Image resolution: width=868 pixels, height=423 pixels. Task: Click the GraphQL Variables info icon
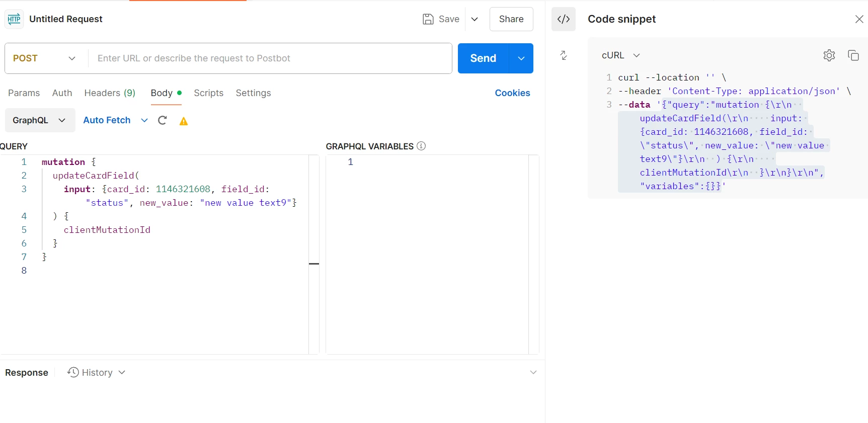pos(421,146)
